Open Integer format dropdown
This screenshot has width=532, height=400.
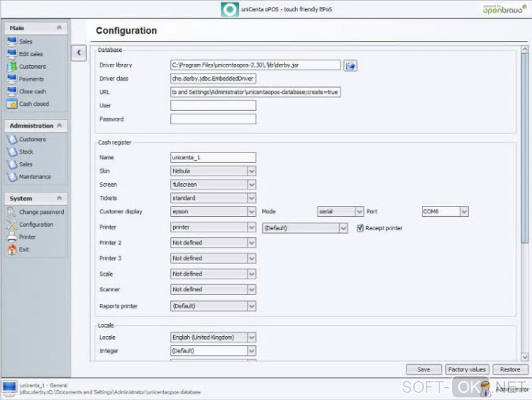[x=251, y=351]
